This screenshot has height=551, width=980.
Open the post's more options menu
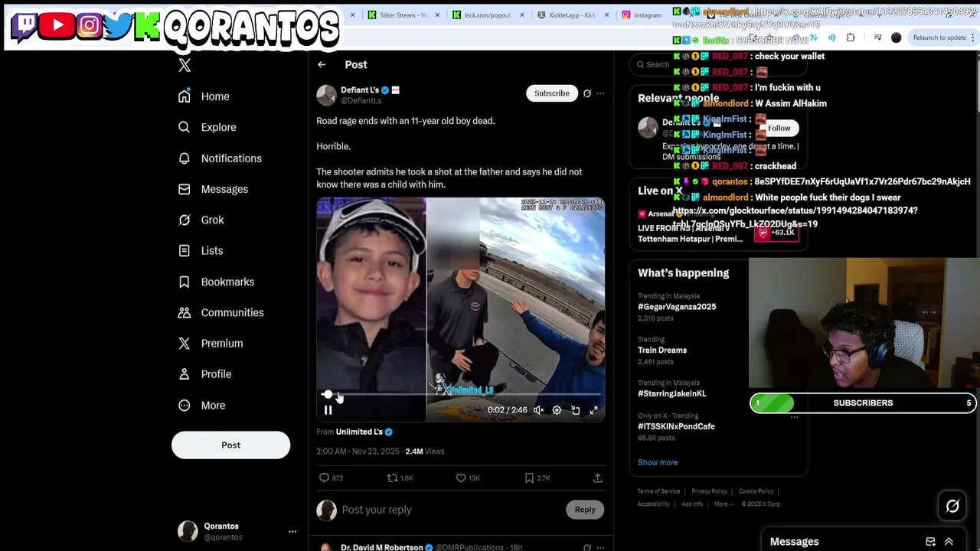coord(600,93)
